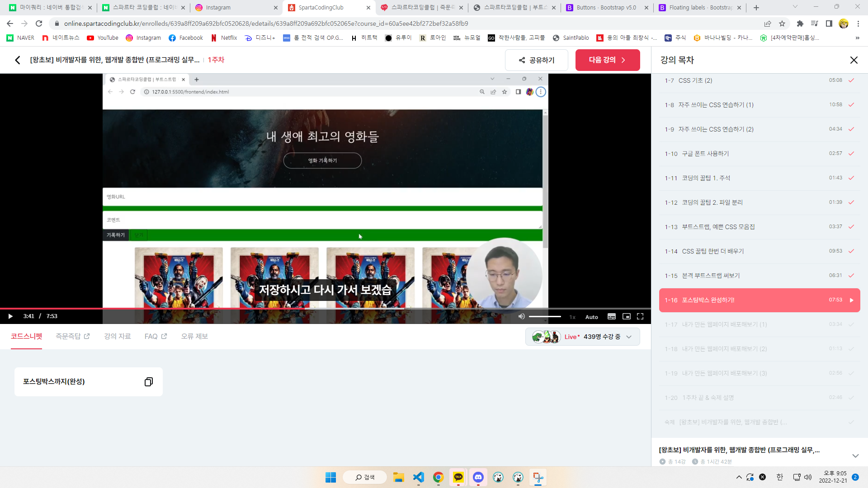Click the taskbar search box 검색
Image resolution: width=868 pixels, height=488 pixels.
[365, 478]
